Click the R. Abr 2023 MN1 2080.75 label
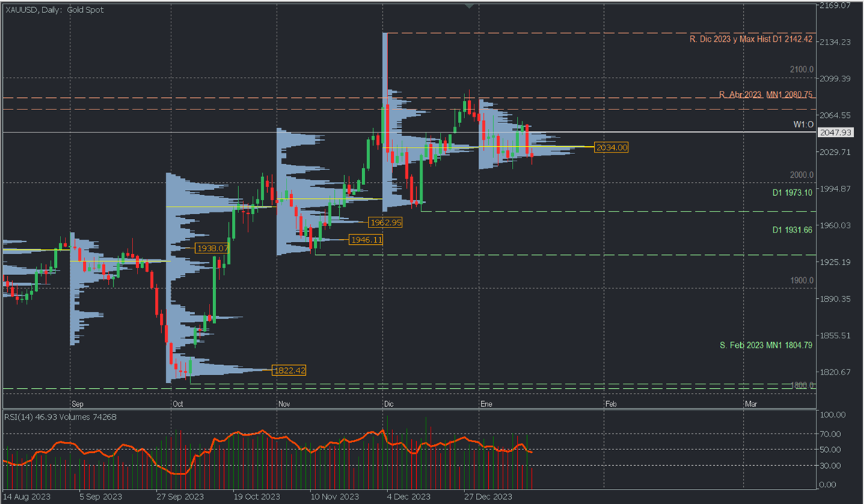The image size is (864, 504). pyautogui.click(x=765, y=94)
